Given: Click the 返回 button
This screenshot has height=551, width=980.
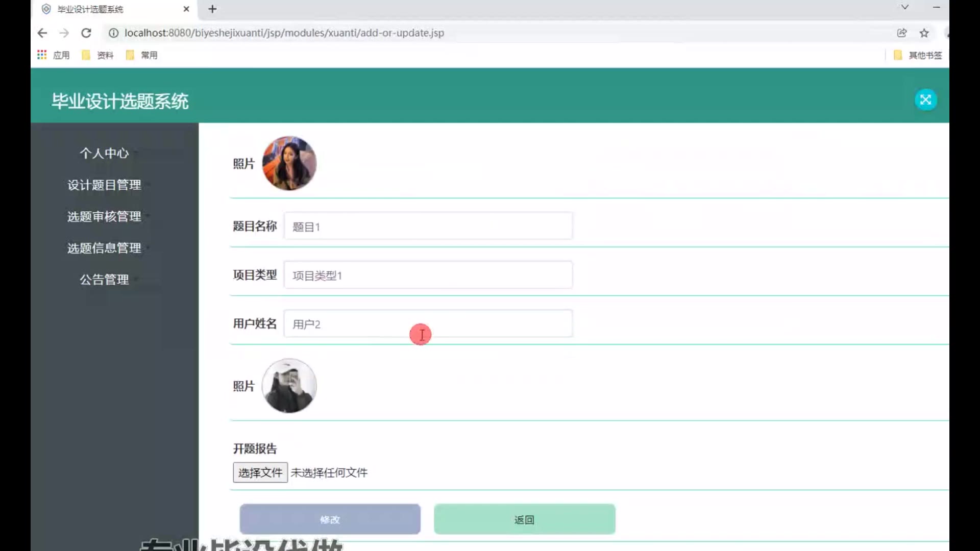Looking at the screenshot, I should pyautogui.click(x=525, y=519).
